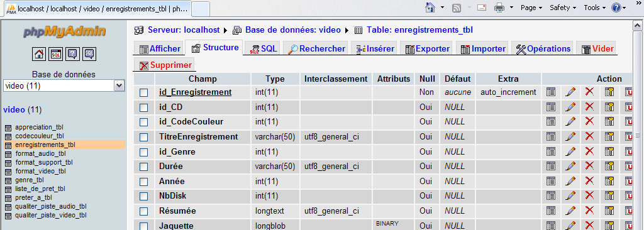Viewport: 644px width, 230px height.
Task: Check the Résumée row checkbox
Action: click(143, 212)
